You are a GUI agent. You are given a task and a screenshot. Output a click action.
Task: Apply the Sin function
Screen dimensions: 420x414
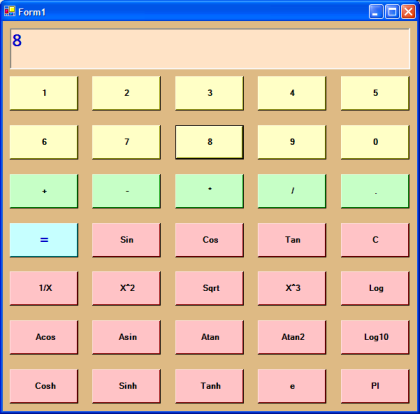(x=126, y=240)
